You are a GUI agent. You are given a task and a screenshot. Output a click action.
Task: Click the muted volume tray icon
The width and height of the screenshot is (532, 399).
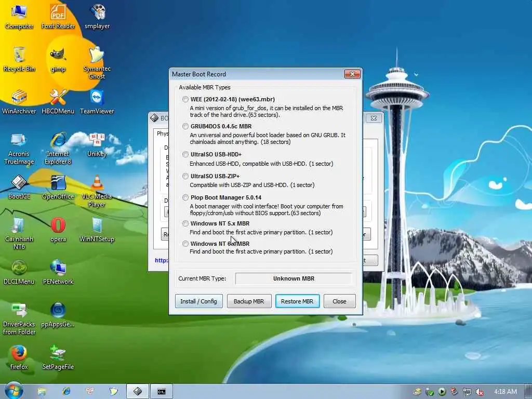tap(479, 392)
